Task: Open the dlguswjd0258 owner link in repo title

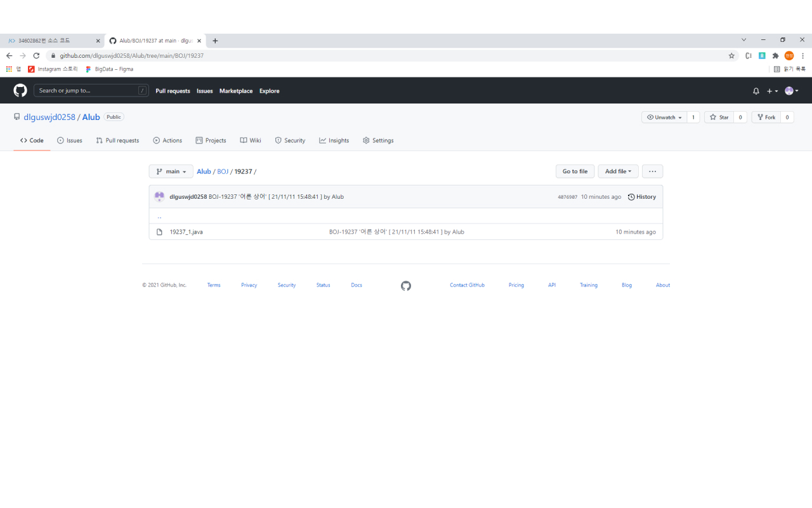Action: [49, 117]
